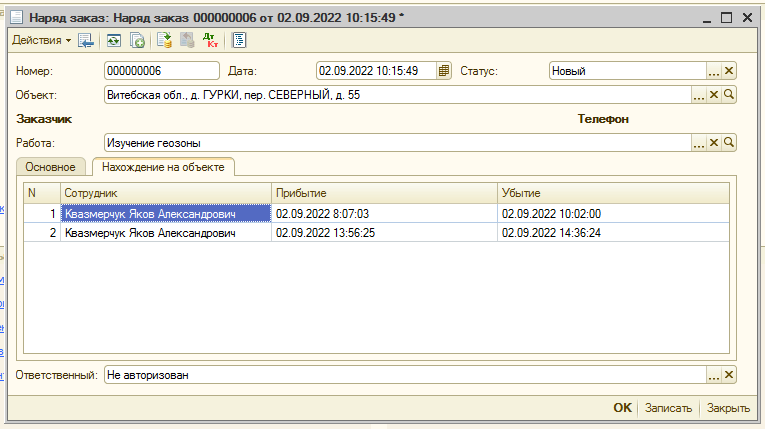The height and width of the screenshot is (429, 765).
Task: Click the find-in-list toolbar icon
Action: (87, 40)
